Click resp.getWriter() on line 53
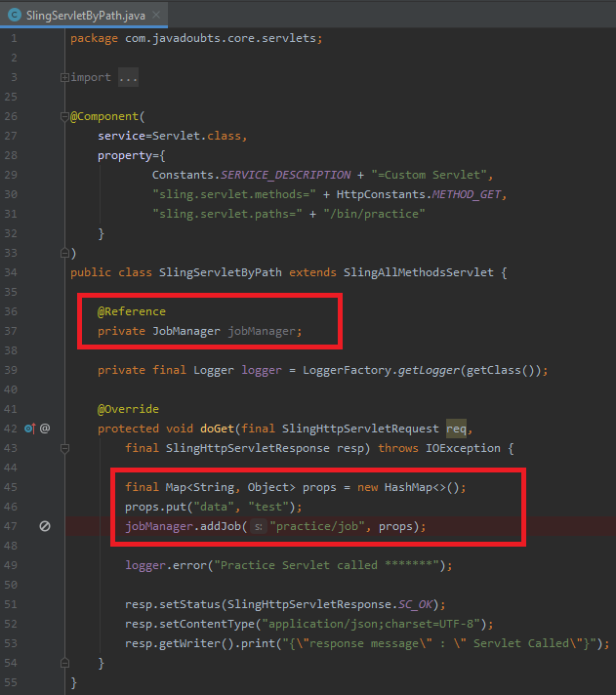The image size is (616, 695). click(x=179, y=643)
